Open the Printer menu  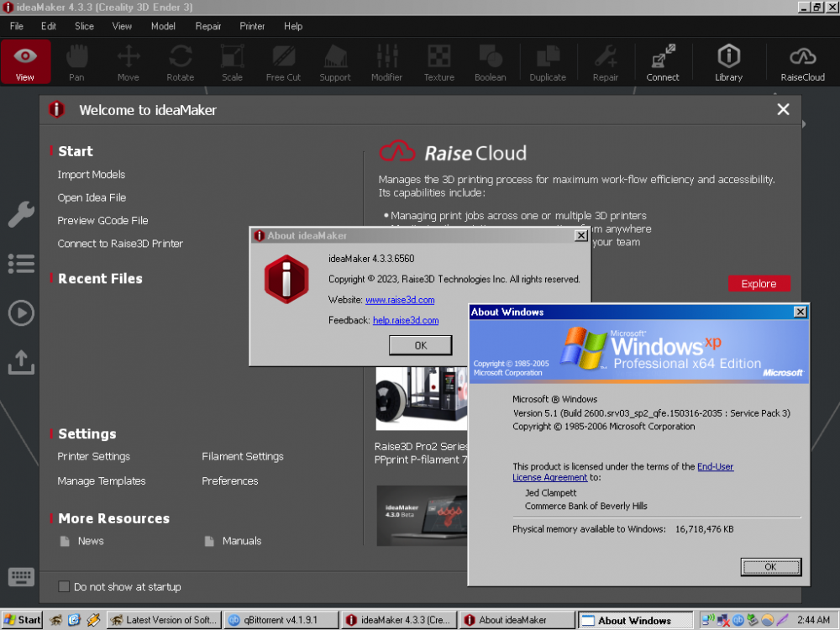pos(252,26)
